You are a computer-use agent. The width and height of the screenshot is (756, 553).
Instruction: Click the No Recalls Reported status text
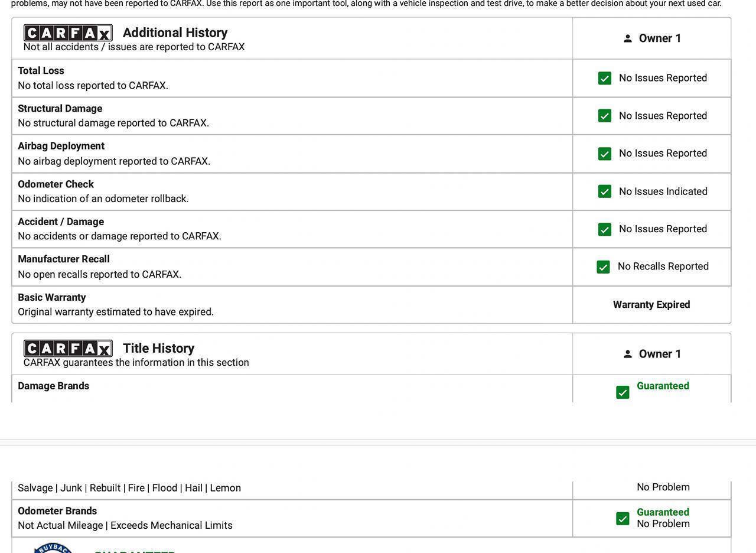pos(663,266)
